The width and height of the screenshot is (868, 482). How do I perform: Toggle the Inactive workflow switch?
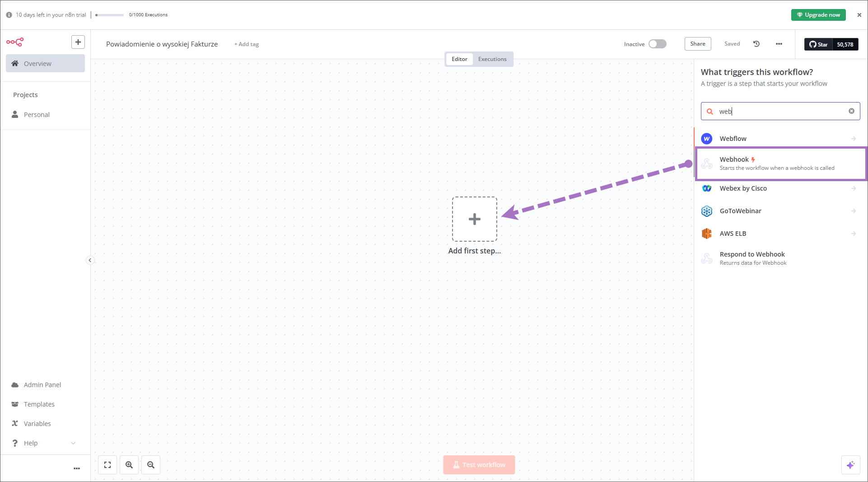click(x=657, y=44)
